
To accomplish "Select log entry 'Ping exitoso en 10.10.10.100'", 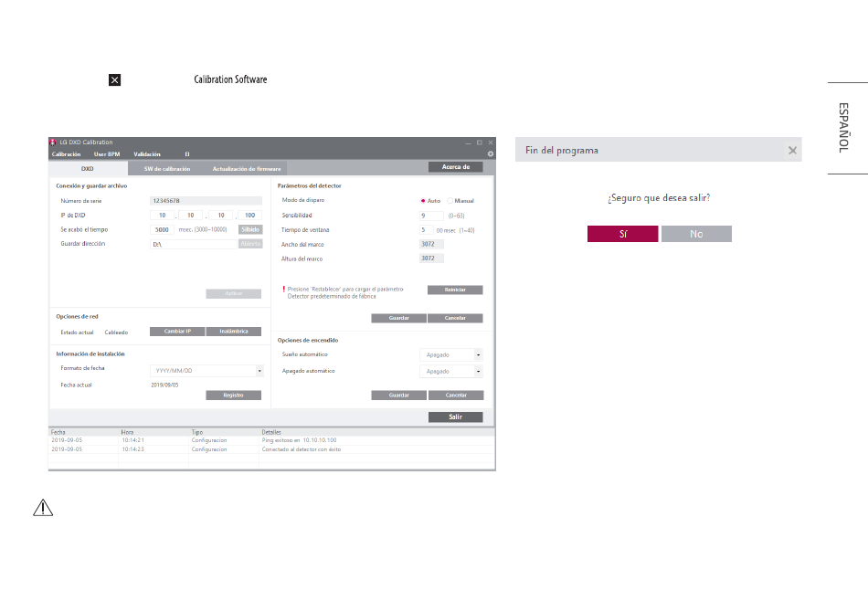I will click(x=299, y=440).
